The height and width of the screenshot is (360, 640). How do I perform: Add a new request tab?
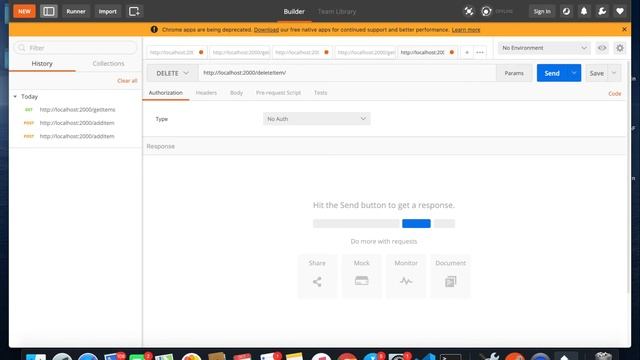coord(467,52)
